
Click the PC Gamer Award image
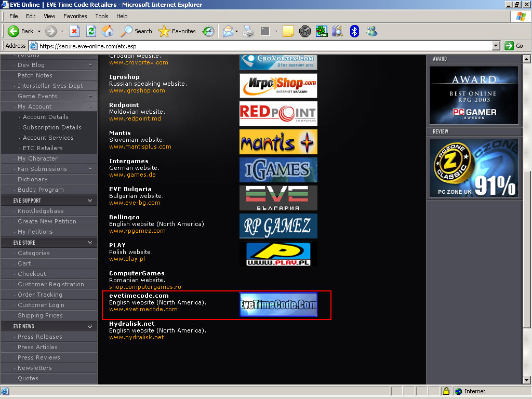click(x=474, y=96)
